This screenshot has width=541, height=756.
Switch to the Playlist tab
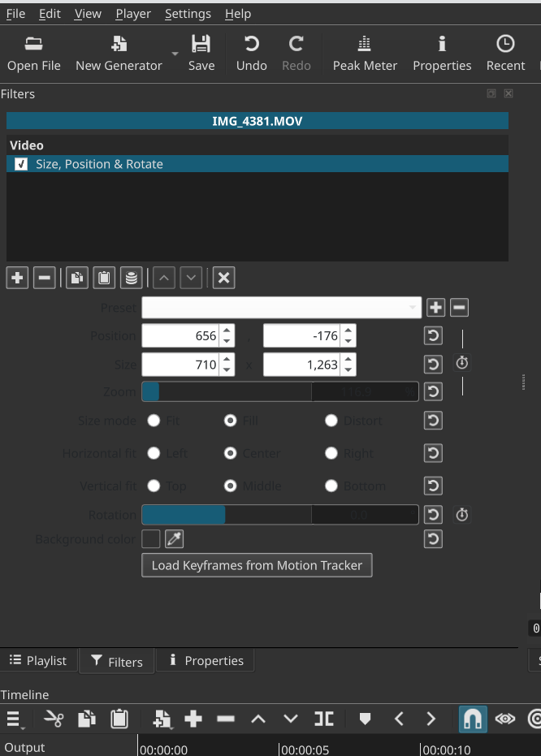click(x=38, y=661)
